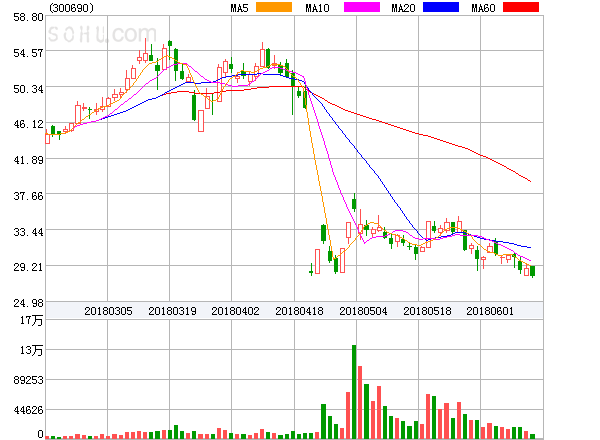The height and width of the screenshot is (440, 600).
Task: Click the 44626 volume axis label
Action: [x=28, y=411]
